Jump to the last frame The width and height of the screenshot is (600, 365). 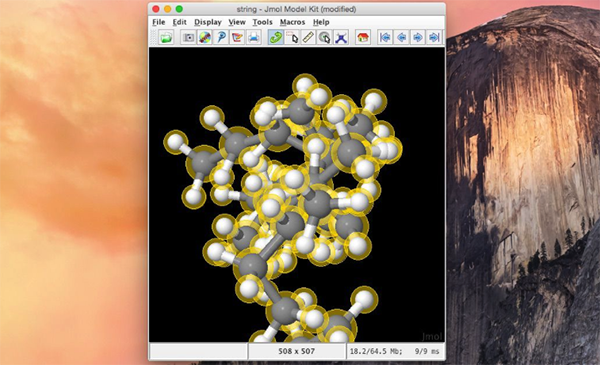tap(434, 37)
